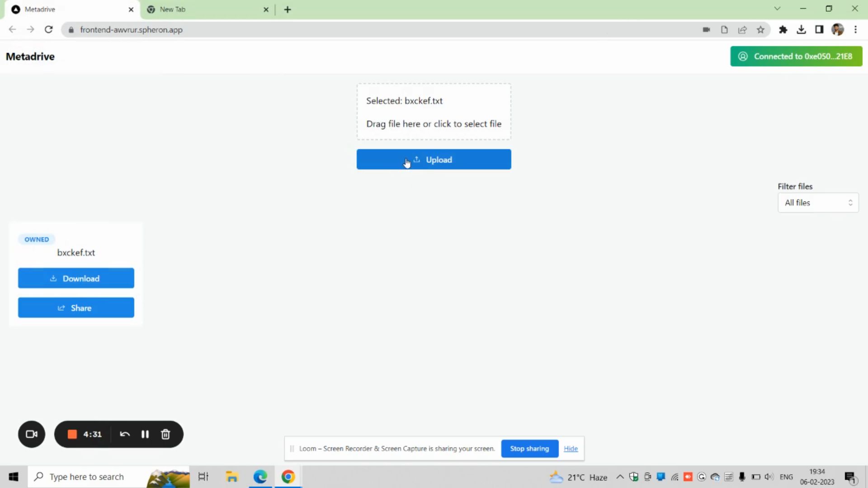Click the Upload button to submit
The image size is (868, 488).
click(x=434, y=159)
